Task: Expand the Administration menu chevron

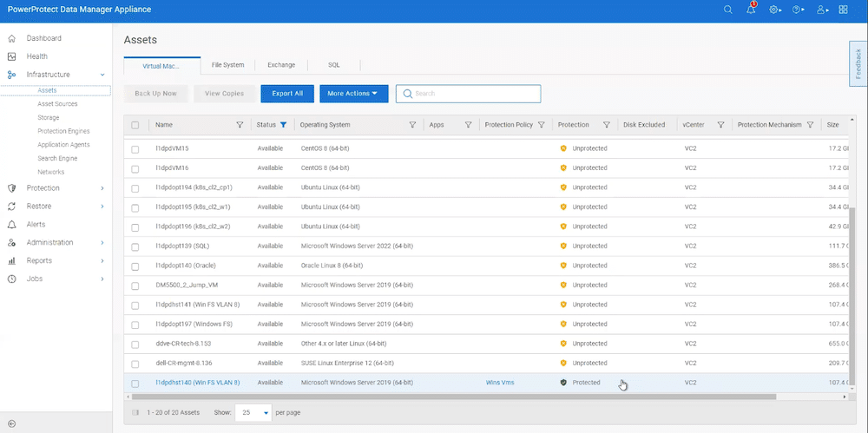Action: point(102,242)
